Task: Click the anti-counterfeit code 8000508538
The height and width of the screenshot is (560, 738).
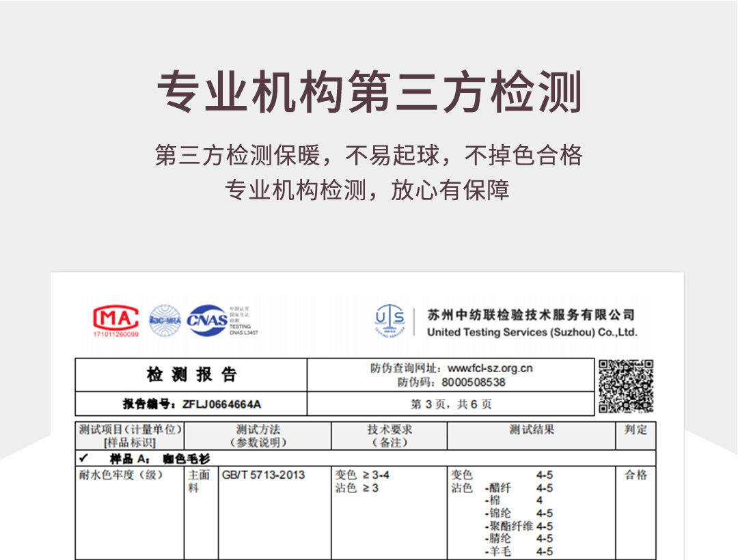Action: point(474,382)
